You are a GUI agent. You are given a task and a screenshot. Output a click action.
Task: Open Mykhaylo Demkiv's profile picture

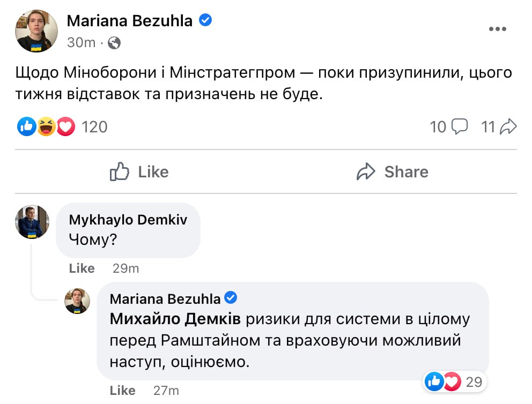[x=32, y=222]
